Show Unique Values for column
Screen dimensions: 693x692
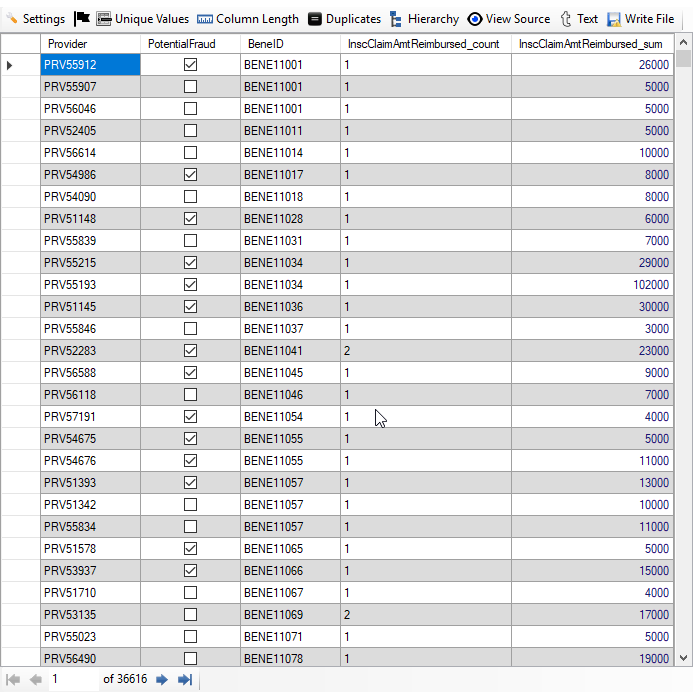[x=142, y=19]
